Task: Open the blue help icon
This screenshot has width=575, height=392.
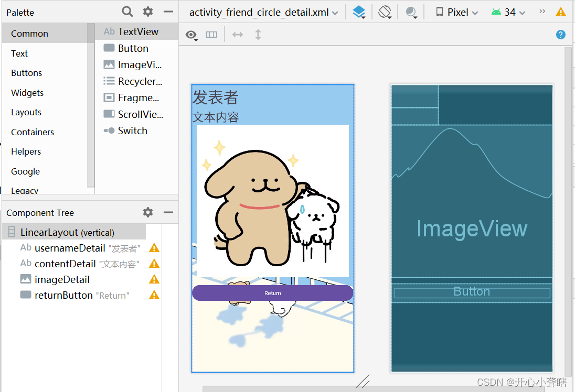Action: (561, 35)
